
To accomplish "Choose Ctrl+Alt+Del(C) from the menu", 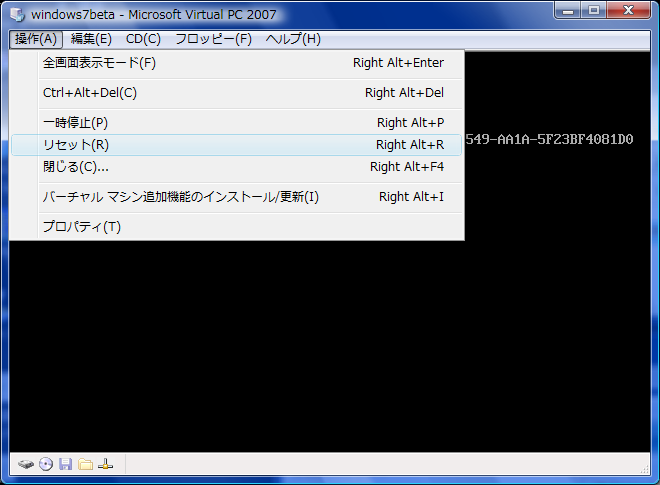I will [237, 93].
